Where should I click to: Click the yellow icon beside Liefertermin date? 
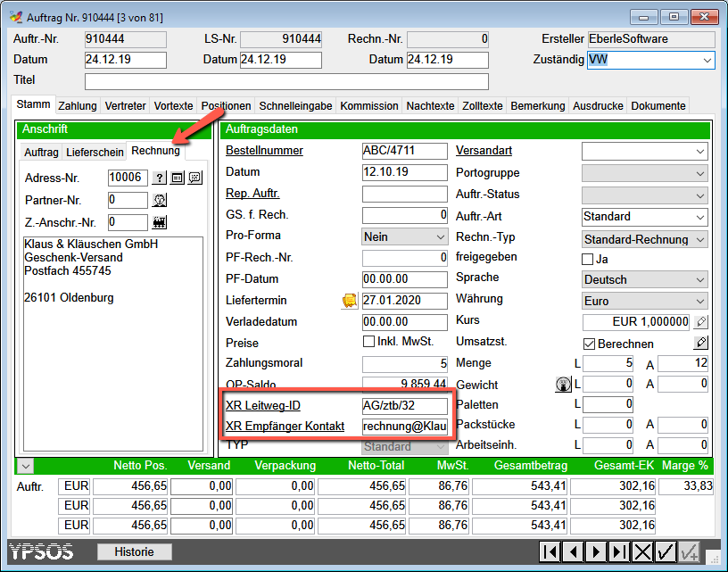(350, 301)
